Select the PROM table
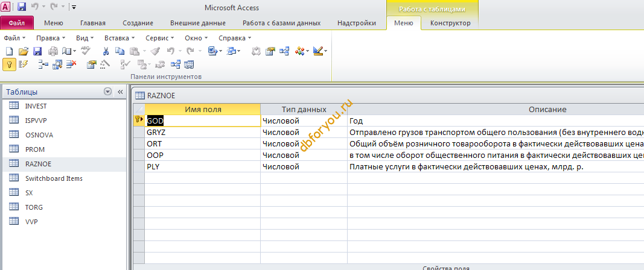The width and height of the screenshot is (644, 270). pos(35,149)
